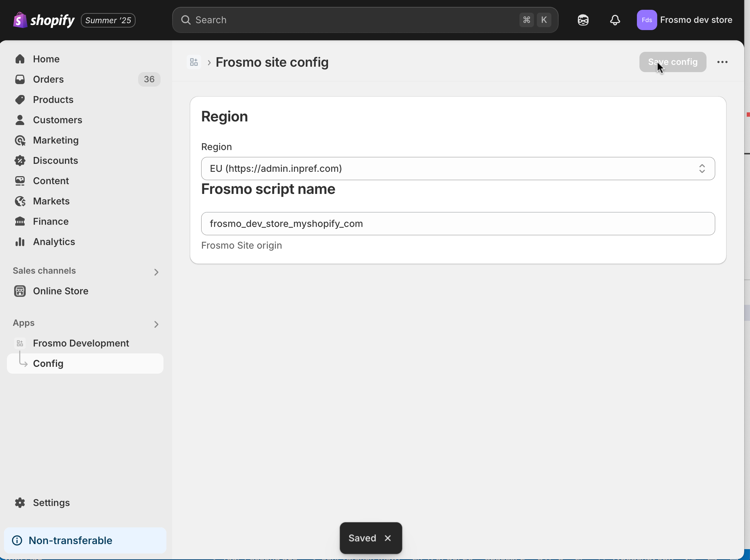
Task: Dismiss the Saved toast notification
Action: [388, 538]
